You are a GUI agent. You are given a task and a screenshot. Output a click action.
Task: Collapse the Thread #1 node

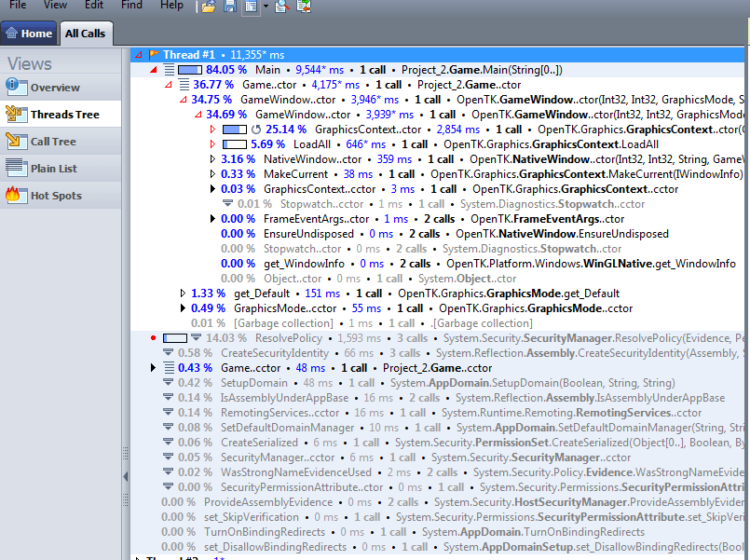pos(138,55)
